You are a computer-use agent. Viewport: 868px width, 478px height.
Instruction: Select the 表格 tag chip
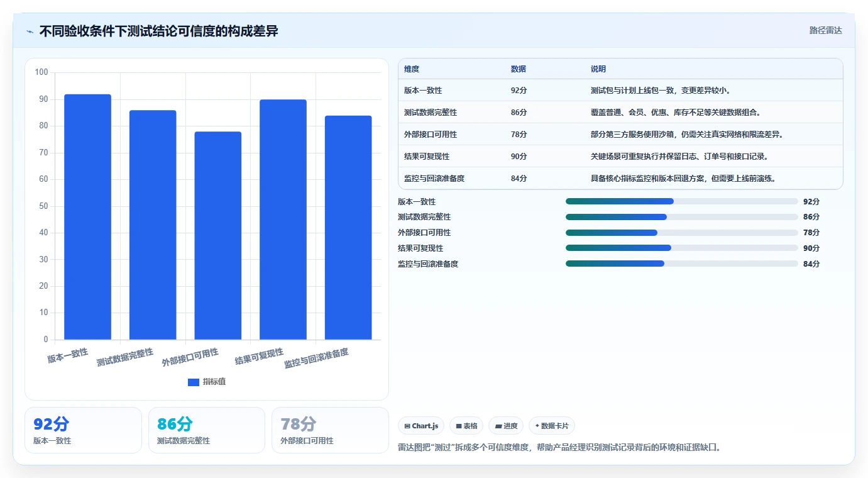(466, 426)
